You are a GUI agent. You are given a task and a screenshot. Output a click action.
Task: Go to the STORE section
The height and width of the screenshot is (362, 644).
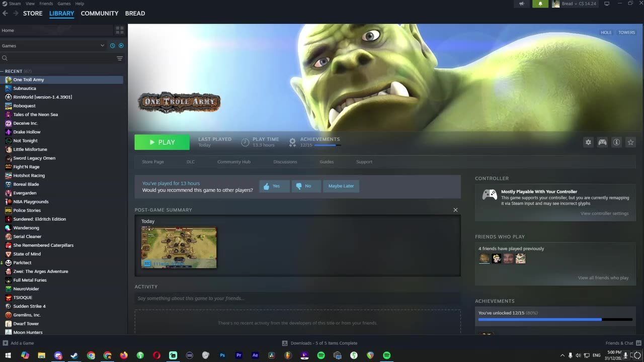pyautogui.click(x=33, y=13)
